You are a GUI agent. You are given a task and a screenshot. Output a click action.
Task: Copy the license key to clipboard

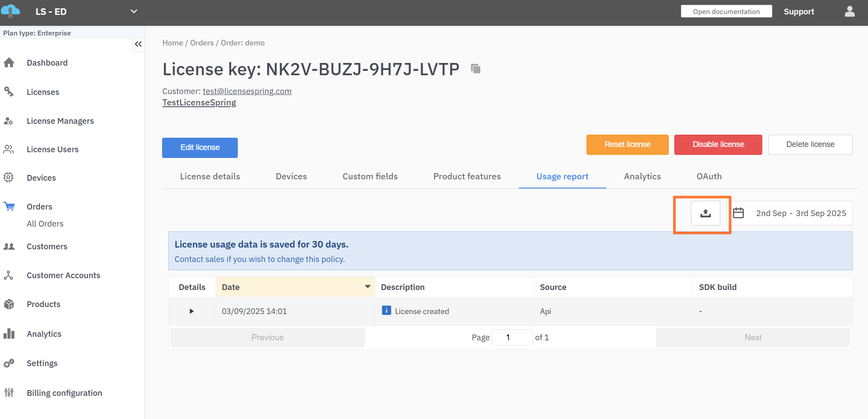tap(476, 69)
